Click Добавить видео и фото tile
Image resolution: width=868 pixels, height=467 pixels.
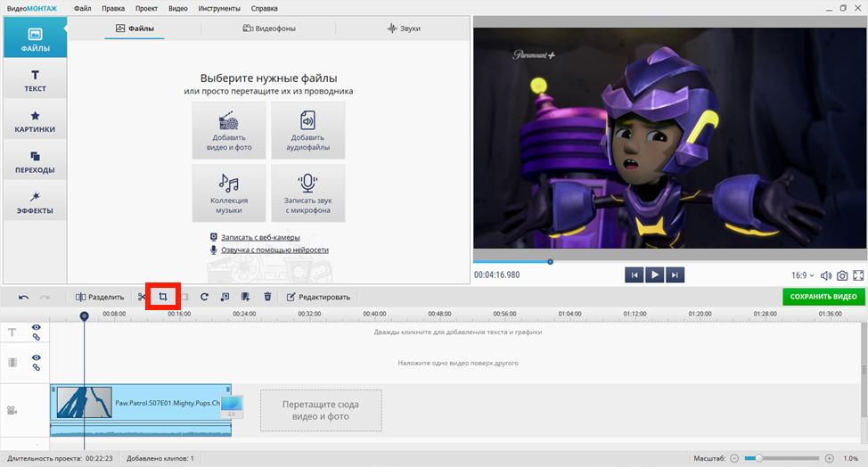click(x=229, y=130)
